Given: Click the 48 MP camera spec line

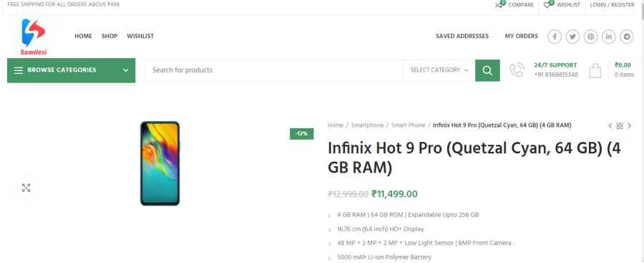Looking at the screenshot, I should coord(424,243).
